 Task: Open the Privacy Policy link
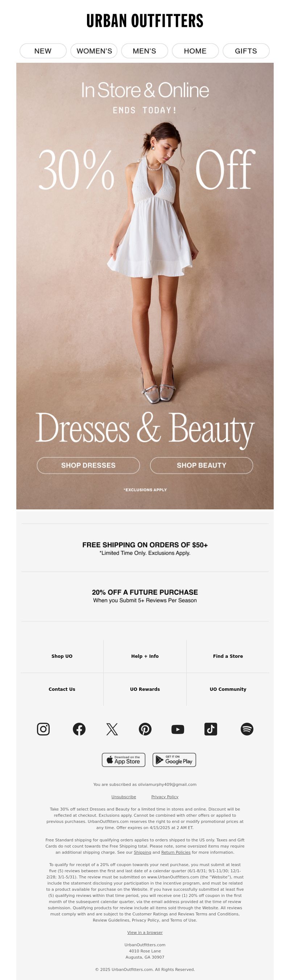[165, 797]
